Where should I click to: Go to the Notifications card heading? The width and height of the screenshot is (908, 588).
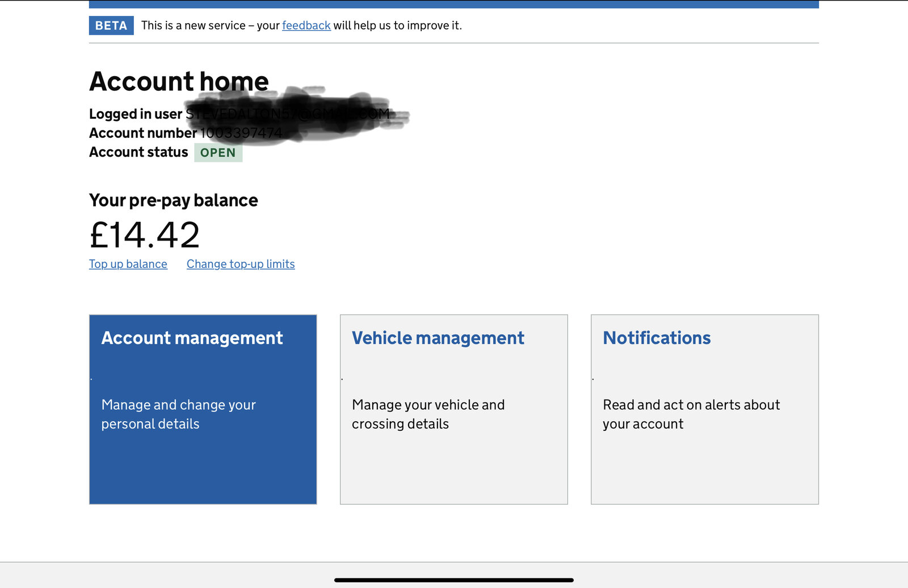[656, 338]
